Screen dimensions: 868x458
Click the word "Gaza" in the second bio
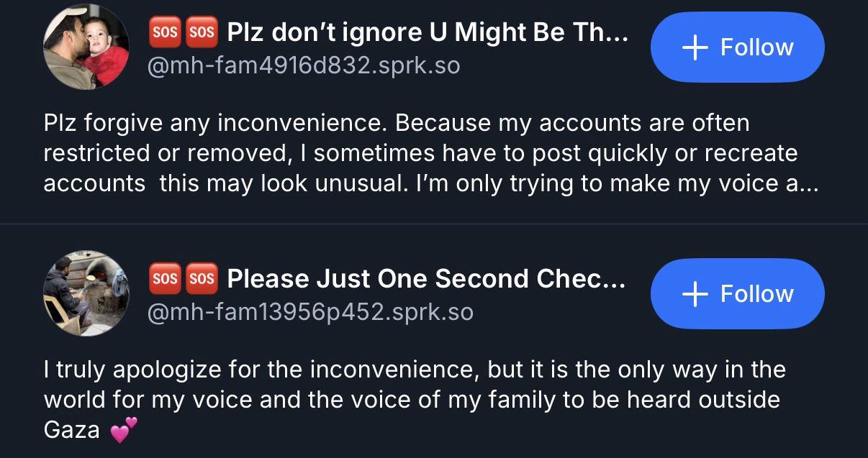(72, 430)
